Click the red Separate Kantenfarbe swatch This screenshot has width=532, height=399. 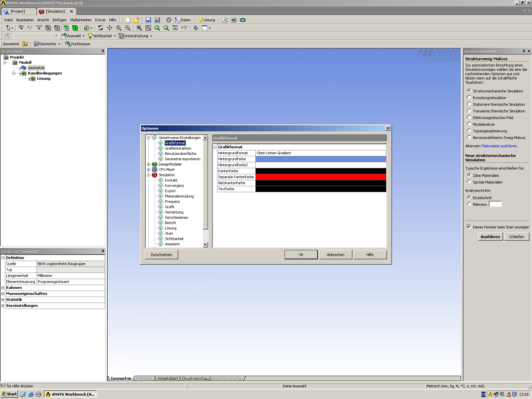pos(321,177)
